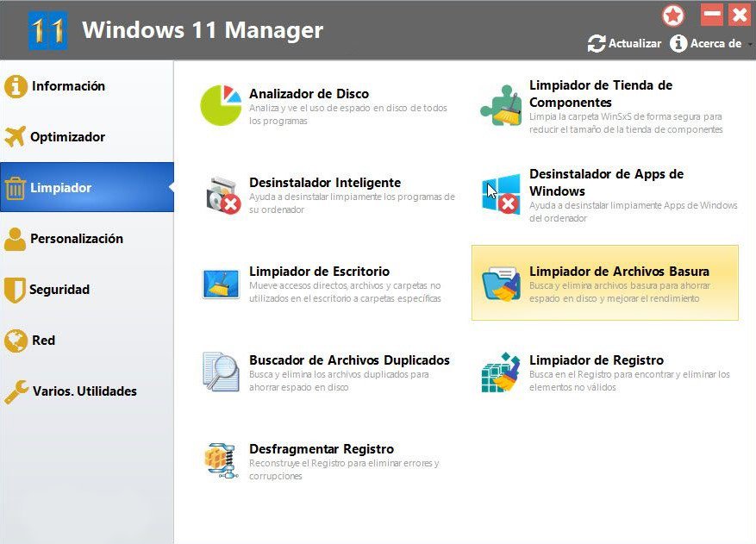
Task: Click the Windows 11 Manager logo
Action: pyautogui.click(x=47, y=30)
